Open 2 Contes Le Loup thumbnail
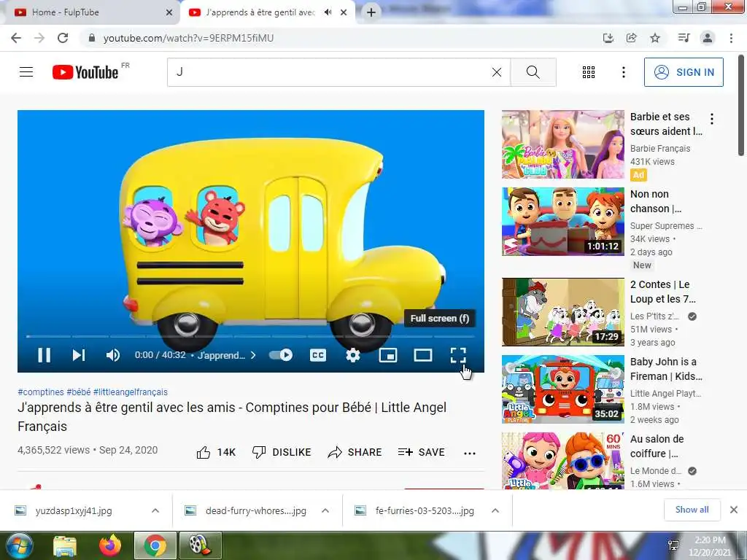The width and height of the screenshot is (747, 560). click(562, 312)
